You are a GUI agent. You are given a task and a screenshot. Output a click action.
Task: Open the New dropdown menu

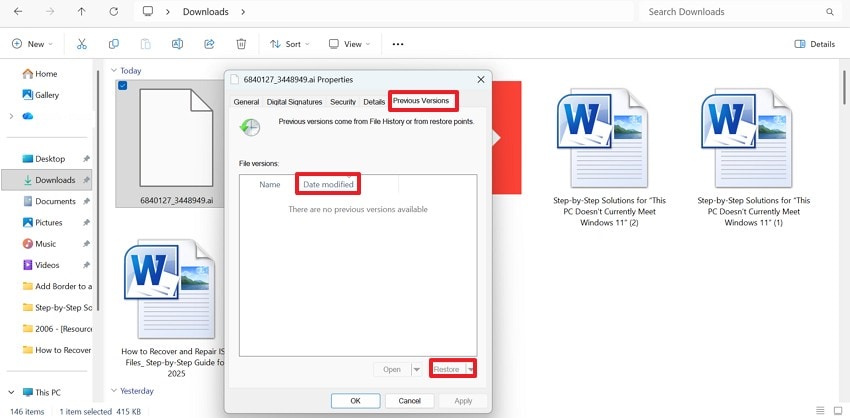point(33,44)
